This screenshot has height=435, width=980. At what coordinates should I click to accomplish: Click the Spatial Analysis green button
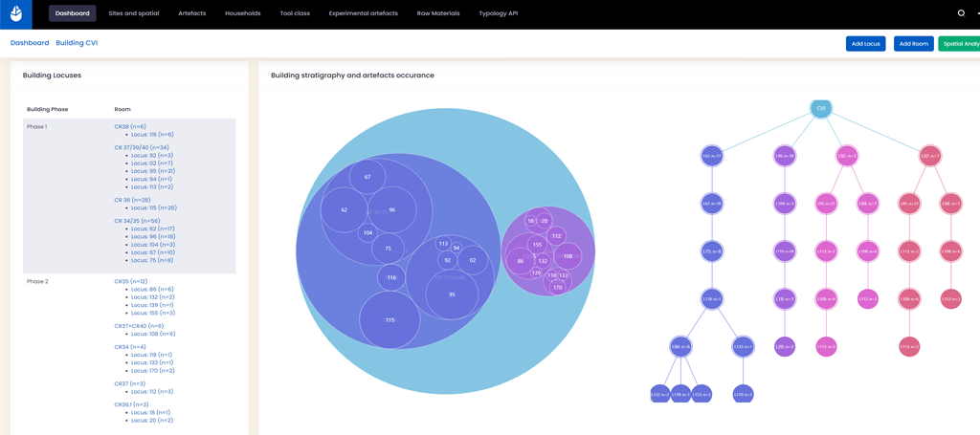point(960,44)
